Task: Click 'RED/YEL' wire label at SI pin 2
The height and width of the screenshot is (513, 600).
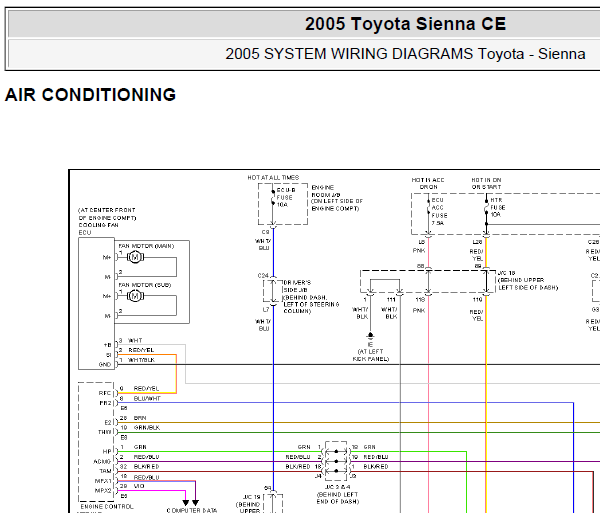Action: [x=141, y=350]
